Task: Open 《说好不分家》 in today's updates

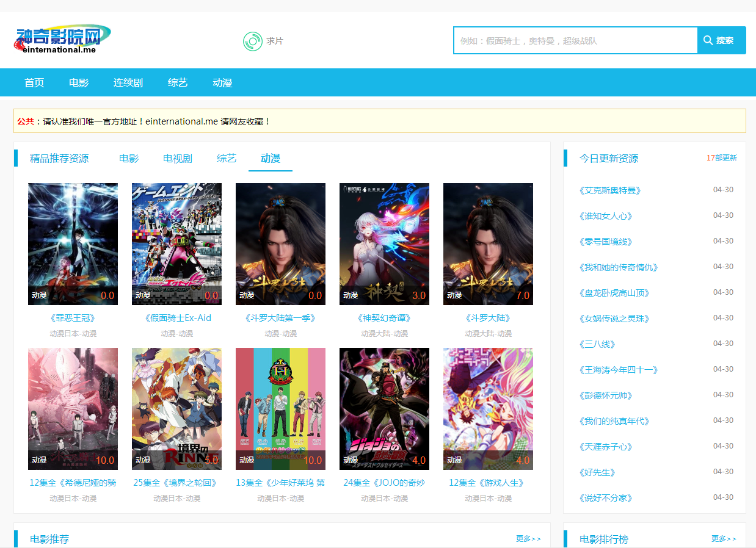Action: coord(606,498)
